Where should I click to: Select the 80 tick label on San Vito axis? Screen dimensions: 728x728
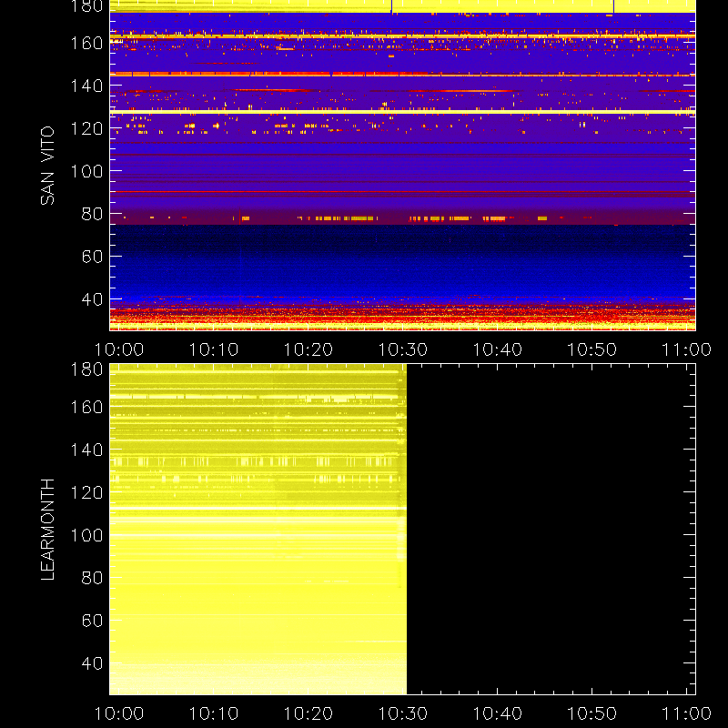92,214
